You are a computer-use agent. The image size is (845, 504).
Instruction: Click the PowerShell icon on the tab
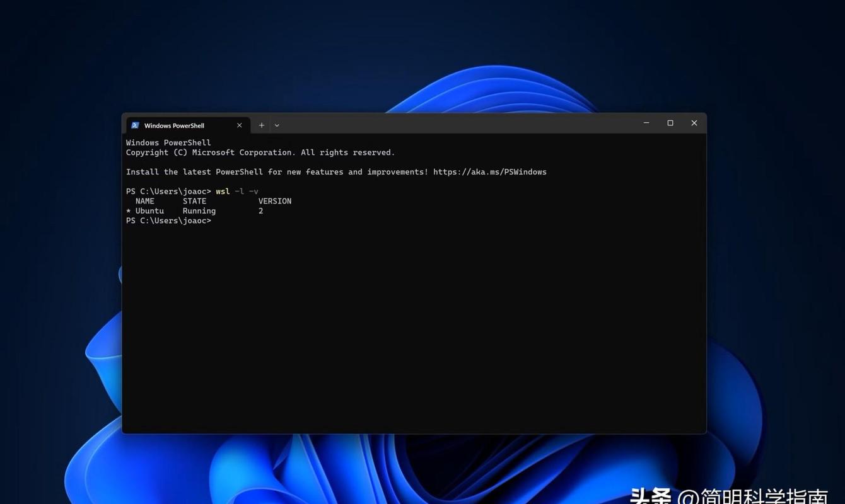134,125
